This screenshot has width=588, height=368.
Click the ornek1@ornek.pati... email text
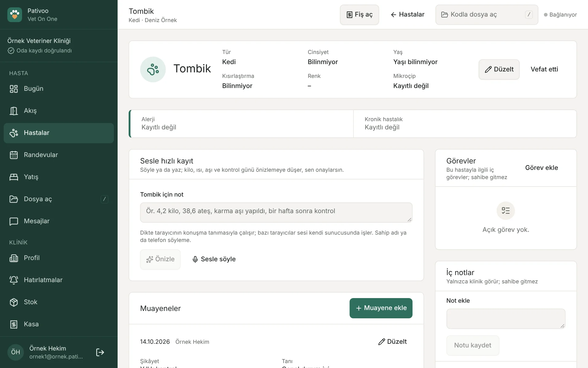point(56,357)
